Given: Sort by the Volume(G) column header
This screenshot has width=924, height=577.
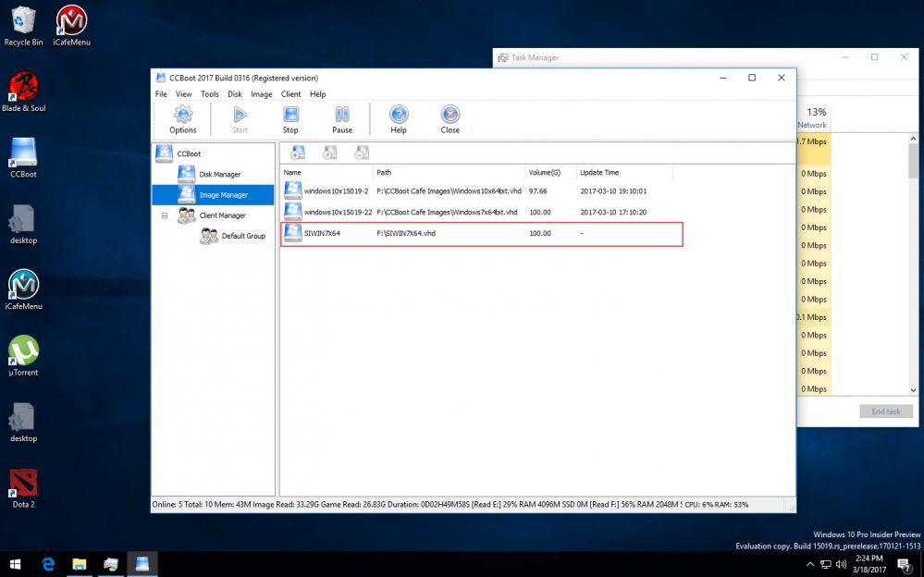Looking at the screenshot, I should tap(550, 172).
